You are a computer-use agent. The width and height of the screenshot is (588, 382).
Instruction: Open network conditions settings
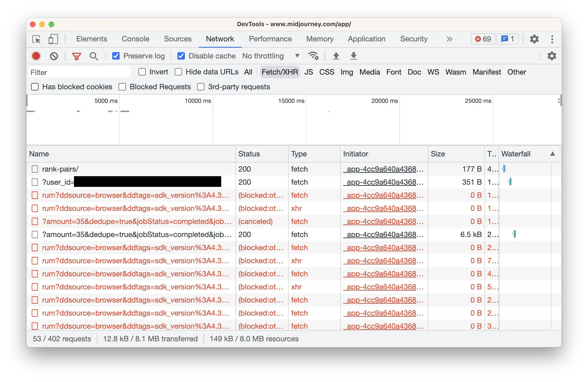click(x=314, y=56)
